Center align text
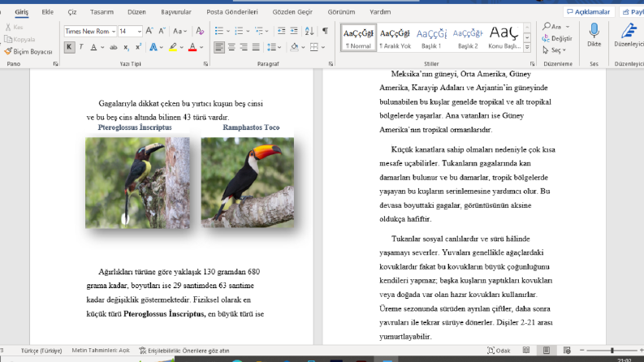644x362 pixels. pyautogui.click(x=231, y=47)
